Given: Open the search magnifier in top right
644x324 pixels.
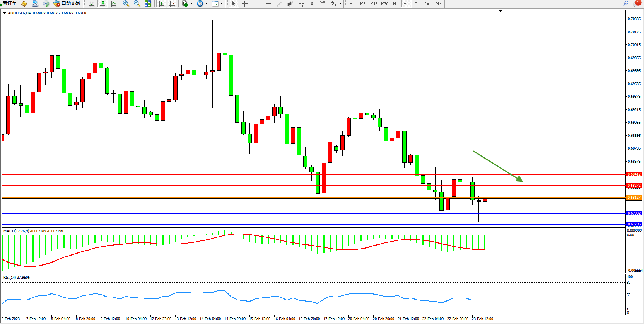Looking at the screenshot, I should (x=625, y=3).
